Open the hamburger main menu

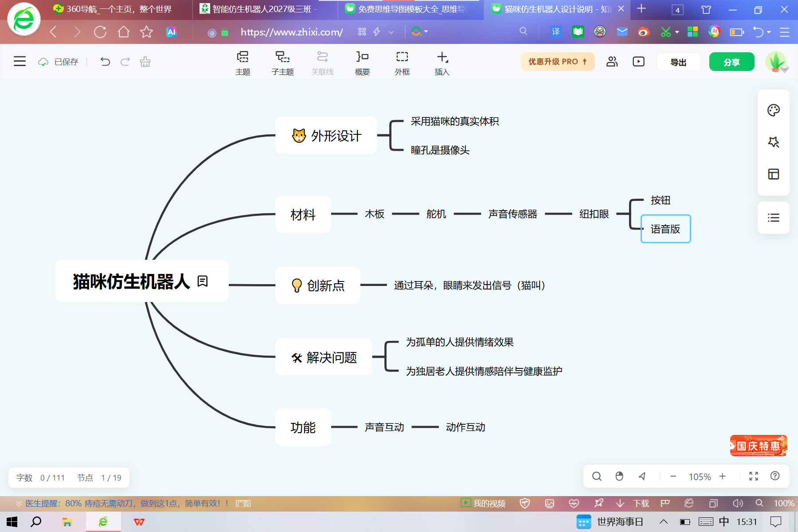coord(20,61)
